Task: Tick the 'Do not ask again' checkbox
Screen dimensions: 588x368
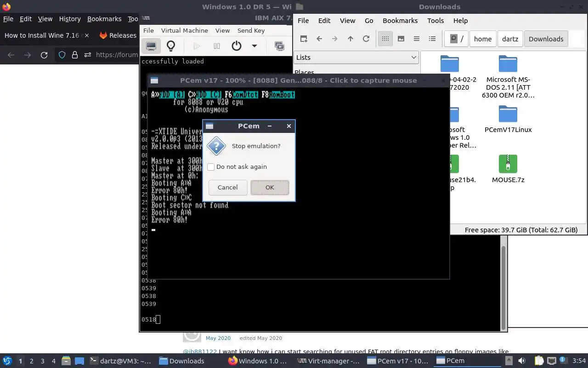Action: pos(211,167)
